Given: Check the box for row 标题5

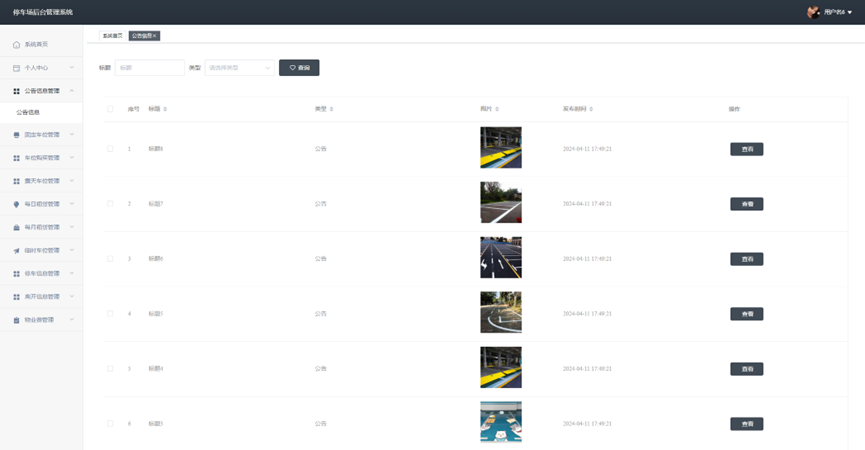Looking at the screenshot, I should [110, 314].
